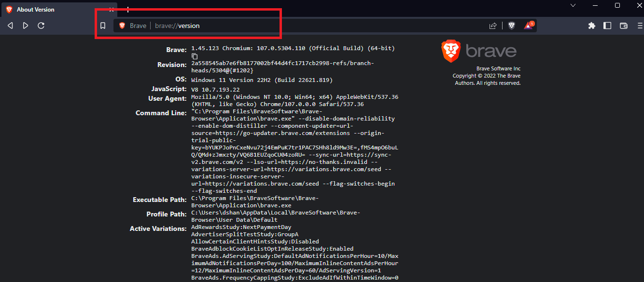Open the Brave Wallet icon
This screenshot has height=282, width=644.
623,26
